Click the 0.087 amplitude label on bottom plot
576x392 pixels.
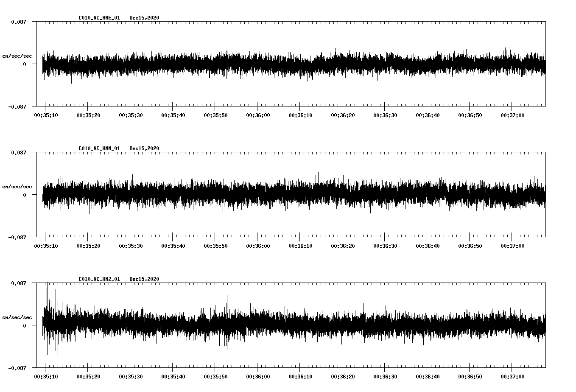(19, 283)
